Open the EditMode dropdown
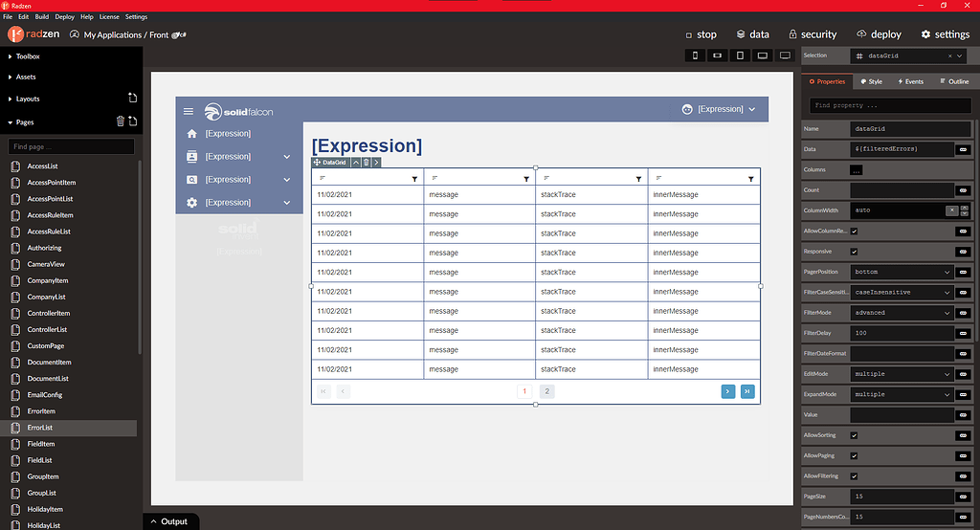 [902, 374]
